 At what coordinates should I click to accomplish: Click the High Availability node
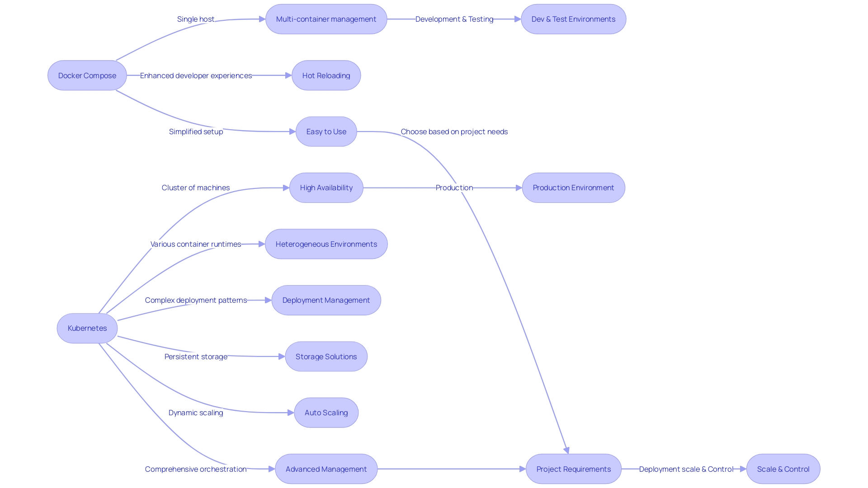327,188
